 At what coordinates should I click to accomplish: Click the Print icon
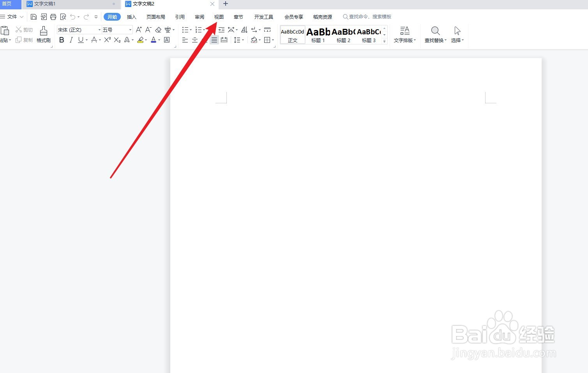tap(53, 17)
